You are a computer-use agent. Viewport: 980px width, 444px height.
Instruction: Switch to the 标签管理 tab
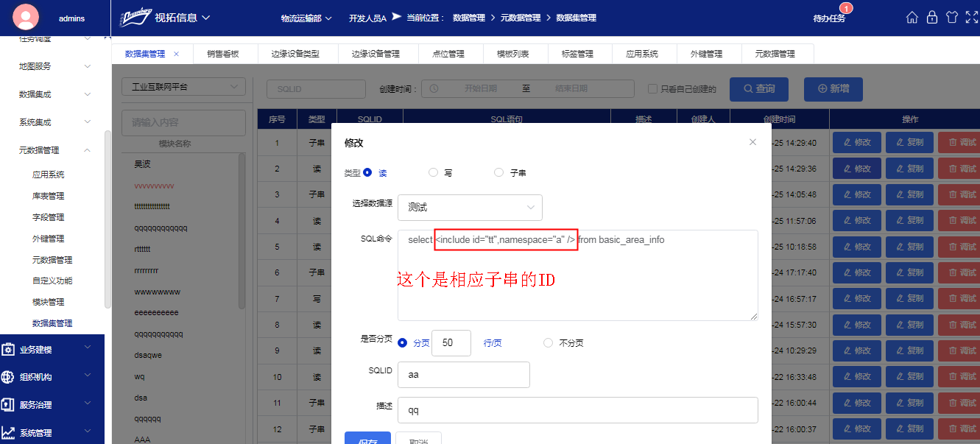[x=577, y=54]
